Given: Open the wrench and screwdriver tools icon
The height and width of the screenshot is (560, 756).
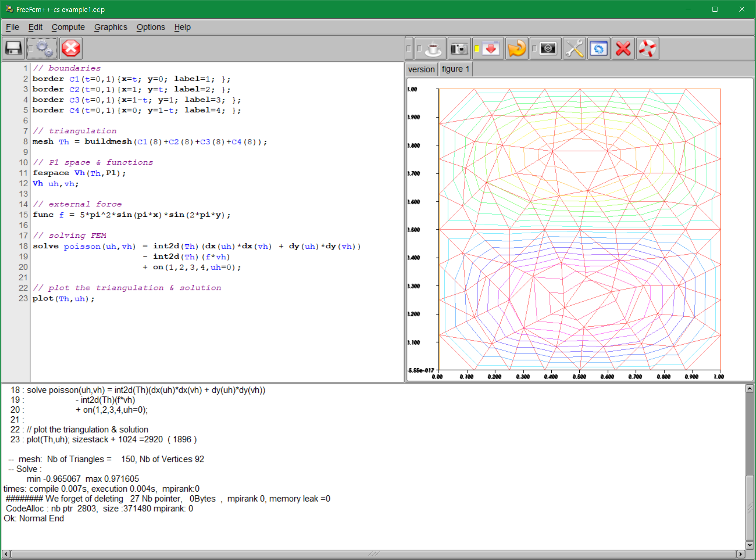Looking at the screenshot, I should coord(574,49).
